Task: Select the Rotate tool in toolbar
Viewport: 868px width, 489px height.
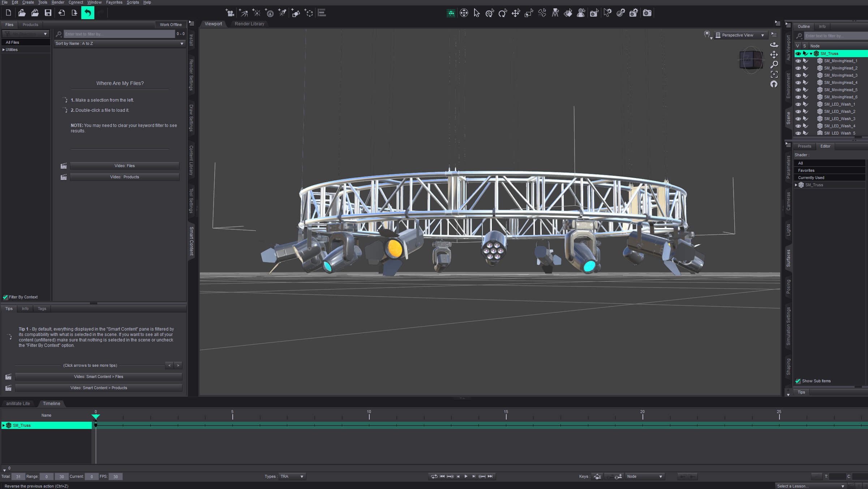Action: pos(503,13)
